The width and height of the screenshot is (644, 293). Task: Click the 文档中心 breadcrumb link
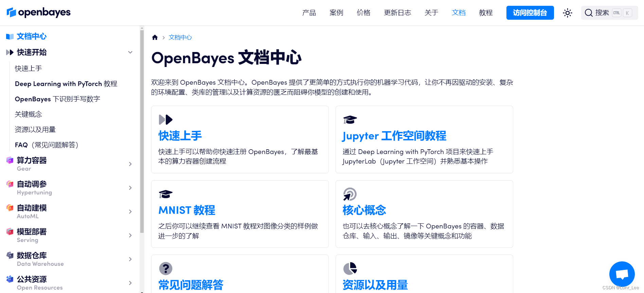180,37
